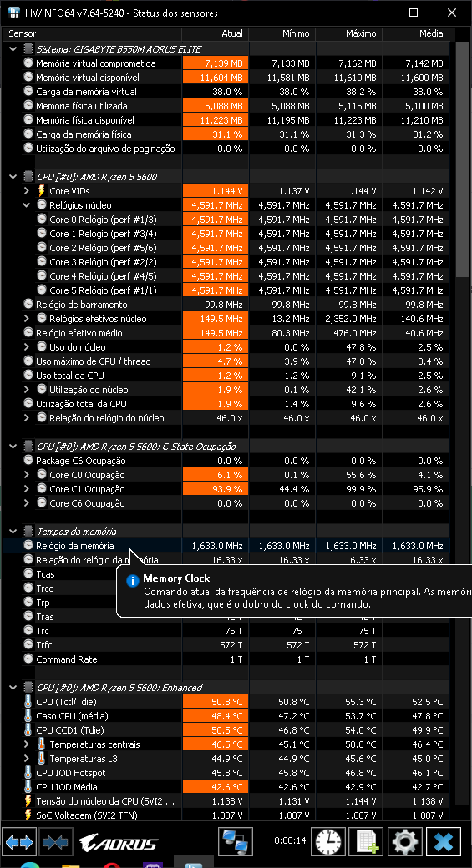Click circle icon beside Uso total da CPU
Viewport: 472px width, 868px height.
(28, 376)
